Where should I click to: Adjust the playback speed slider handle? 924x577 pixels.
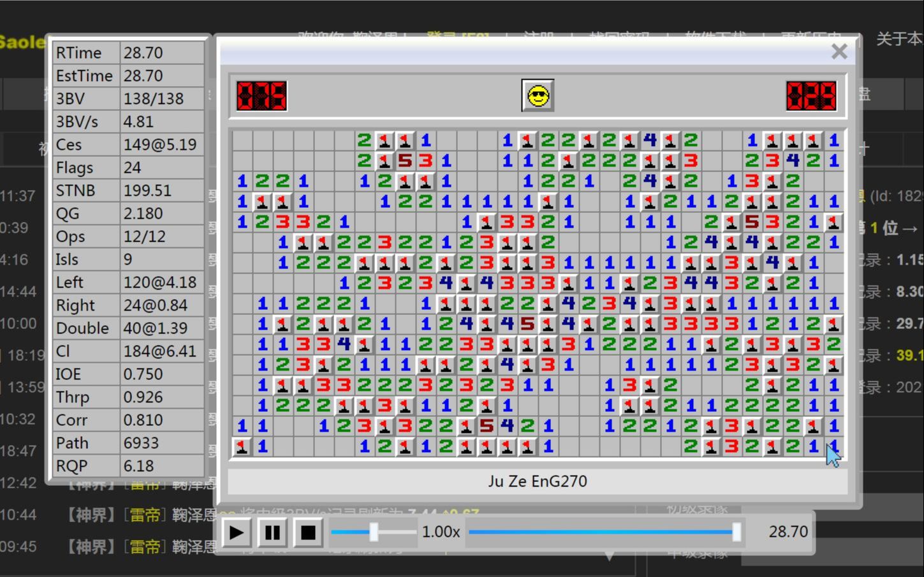pyautogui.click(x=374, y=532)
